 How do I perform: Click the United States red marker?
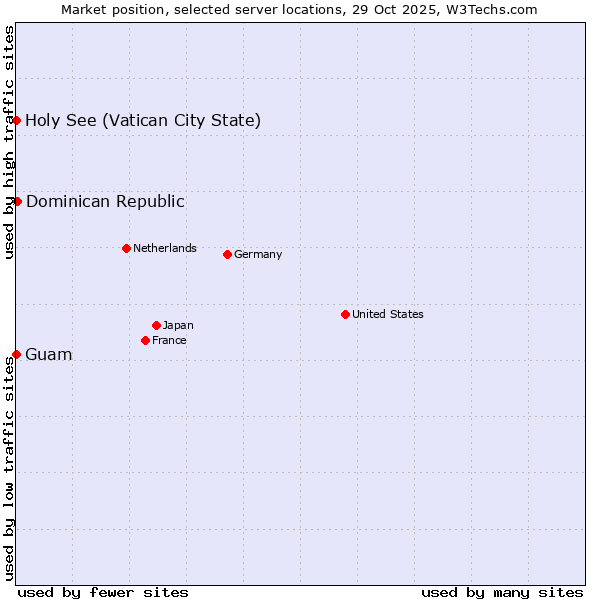[345, 314]
